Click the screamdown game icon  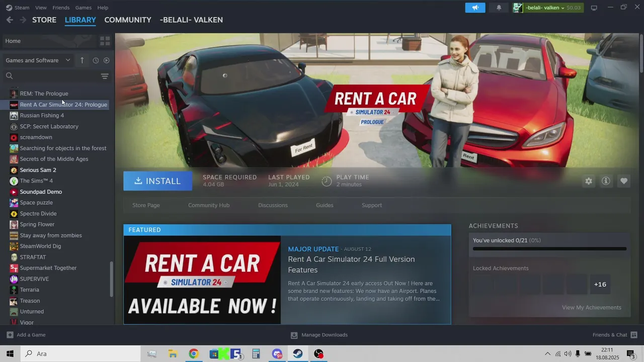coord(14,137)
